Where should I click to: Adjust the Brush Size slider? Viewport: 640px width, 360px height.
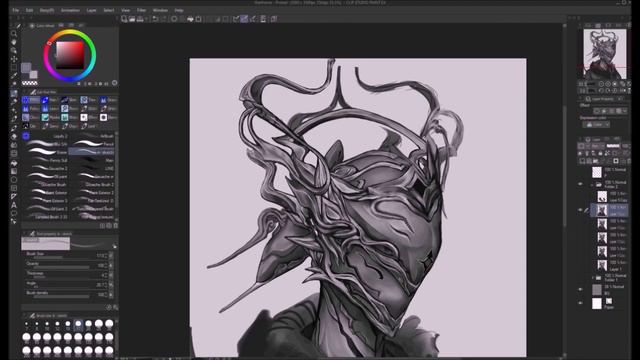coord(61,258)
